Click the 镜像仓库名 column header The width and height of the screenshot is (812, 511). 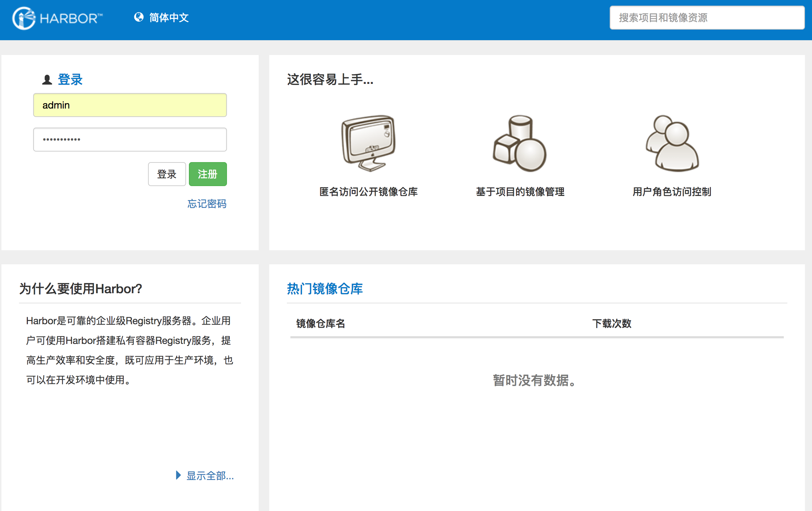320,324
